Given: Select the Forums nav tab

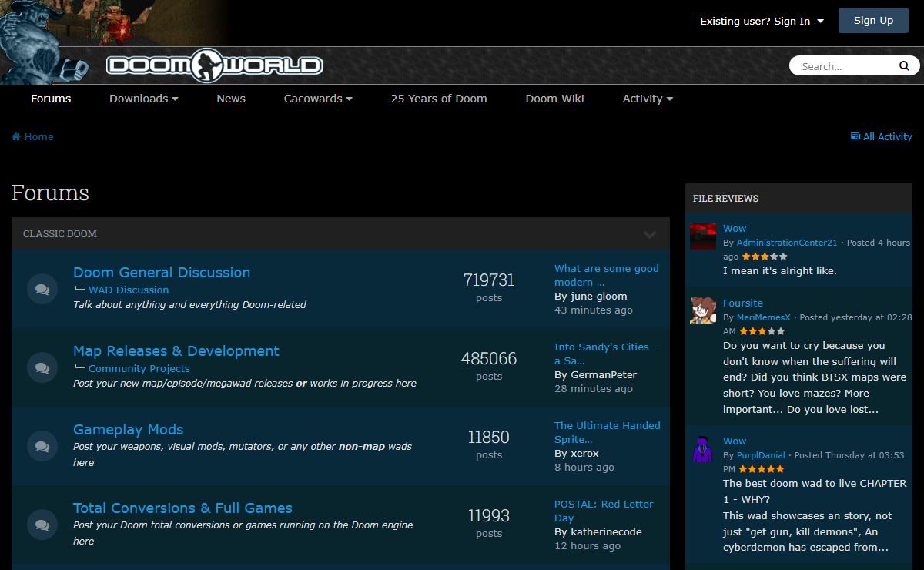Looking at the screenshot, I should tap(51, 99).
